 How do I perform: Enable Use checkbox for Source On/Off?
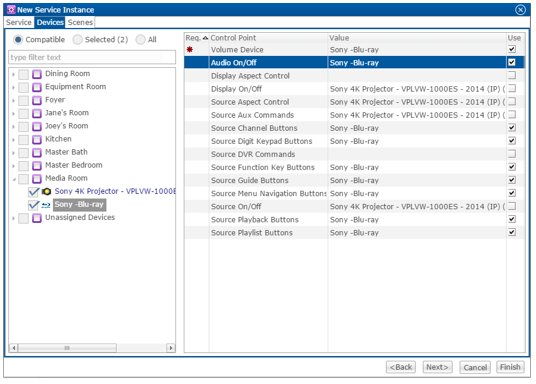(512, 206)
